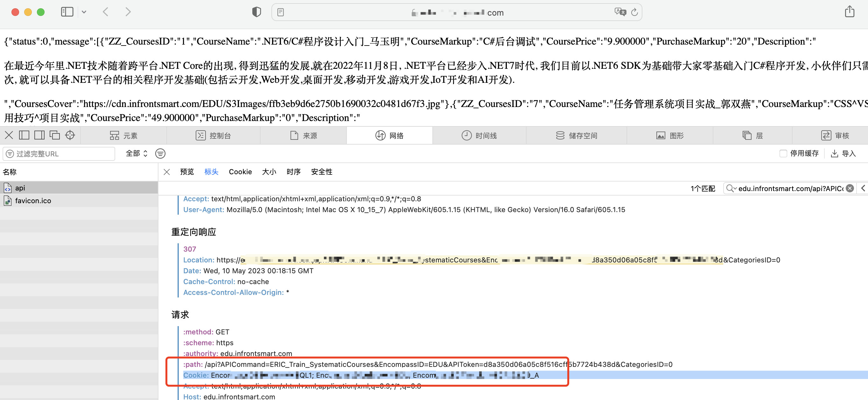
Task: Open the 时间线 tab
Action: coord(479,136)
